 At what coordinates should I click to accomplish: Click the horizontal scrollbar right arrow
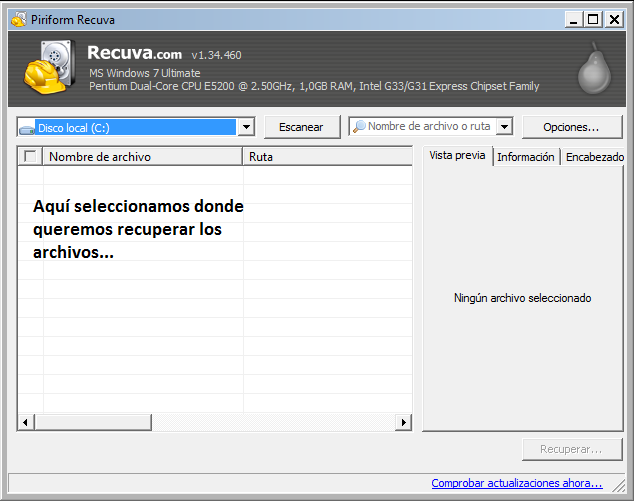click(404, 423)
